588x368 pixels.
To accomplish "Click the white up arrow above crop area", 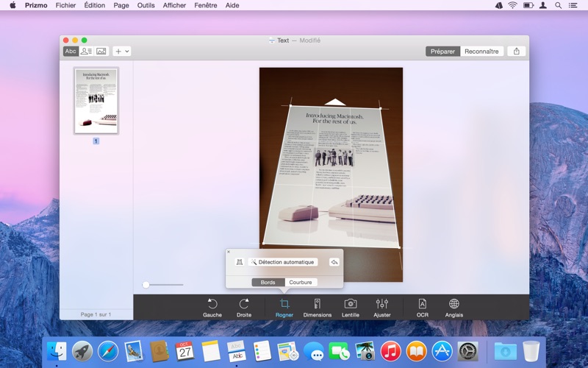I will click(335, 102).
